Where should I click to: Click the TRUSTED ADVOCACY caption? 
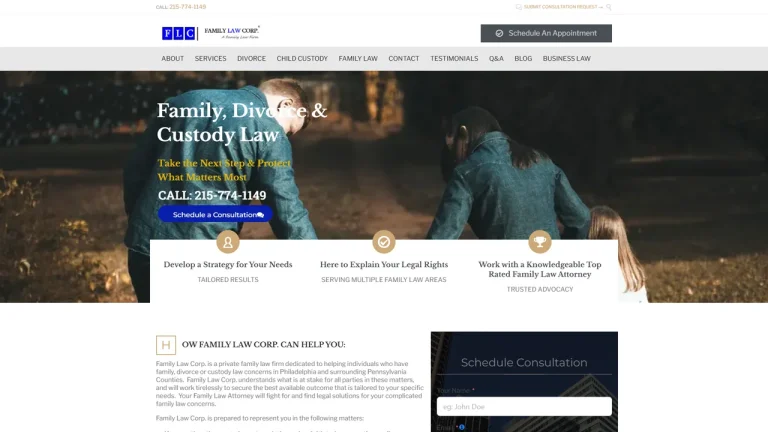[540, 289]
